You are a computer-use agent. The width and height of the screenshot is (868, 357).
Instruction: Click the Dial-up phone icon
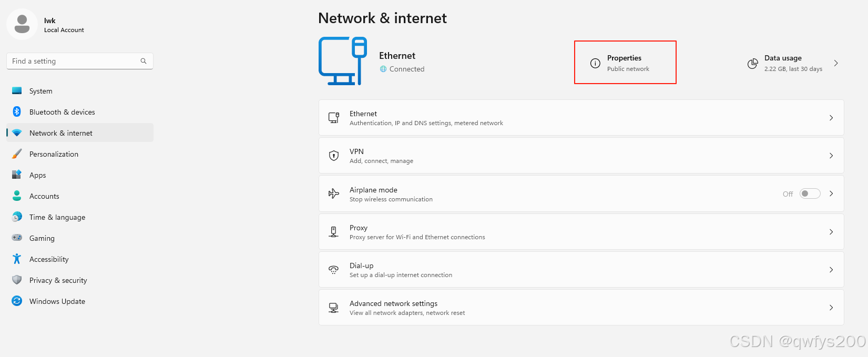[334, 270]
